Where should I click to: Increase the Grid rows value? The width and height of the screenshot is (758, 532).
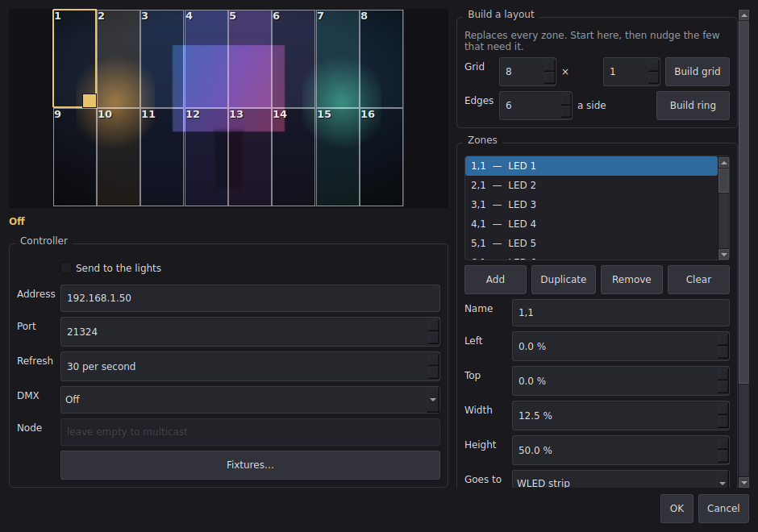pos(654,65)
